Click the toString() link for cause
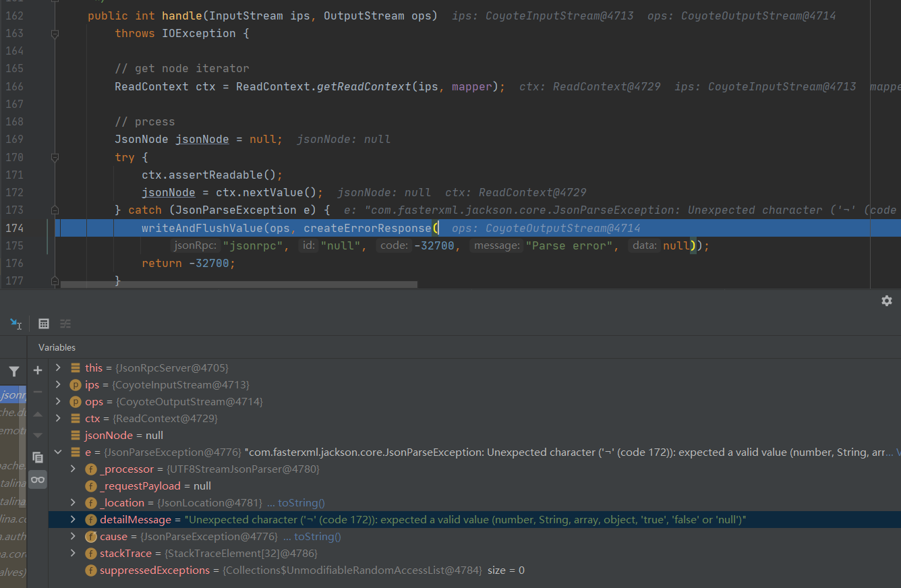This screenshot has height=588, width=901. [317, 537]
